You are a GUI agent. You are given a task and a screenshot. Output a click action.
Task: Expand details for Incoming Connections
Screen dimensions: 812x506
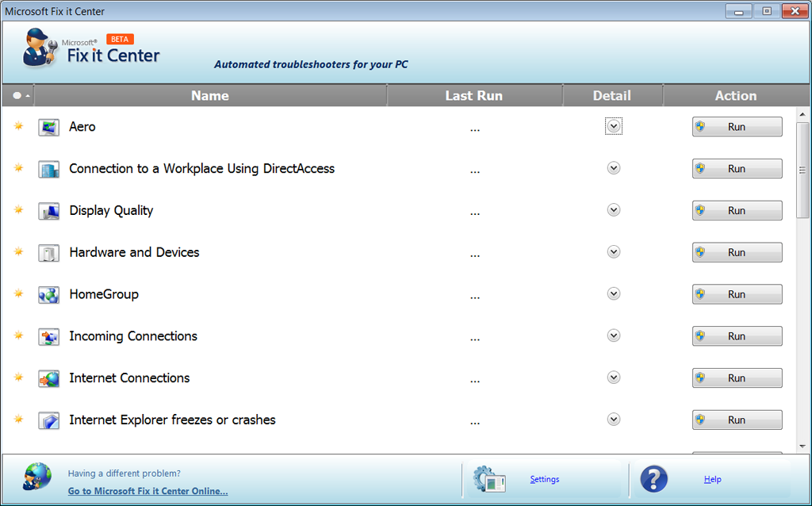tap(614, 336)
